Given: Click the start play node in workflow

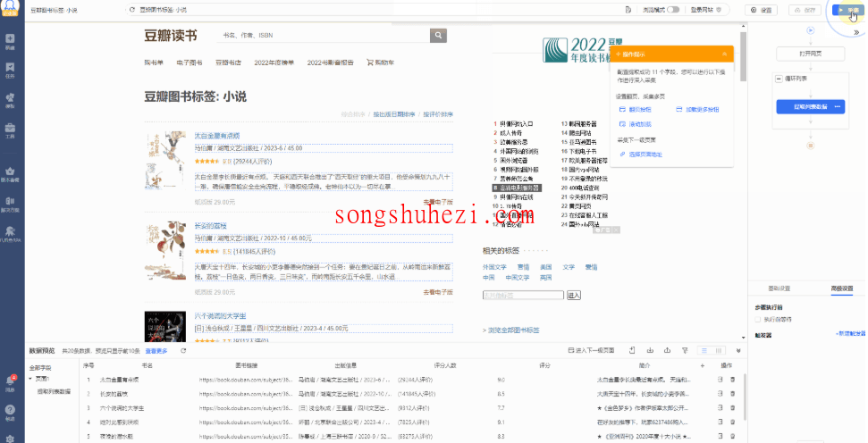Looking at the screenshot, I should [x=811, y=30].
